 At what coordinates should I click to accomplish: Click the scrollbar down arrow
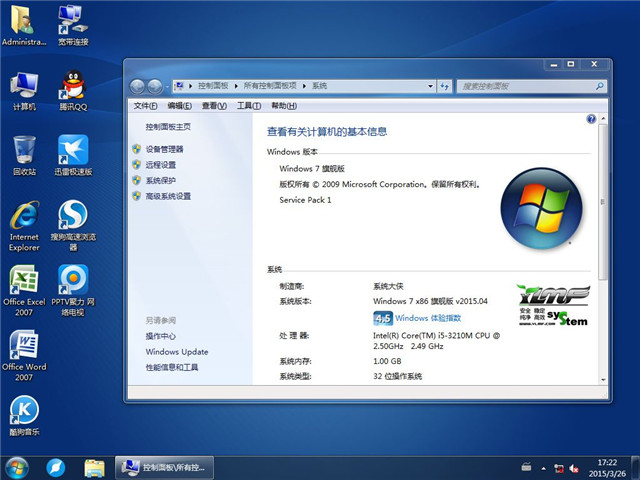[603, 379]
